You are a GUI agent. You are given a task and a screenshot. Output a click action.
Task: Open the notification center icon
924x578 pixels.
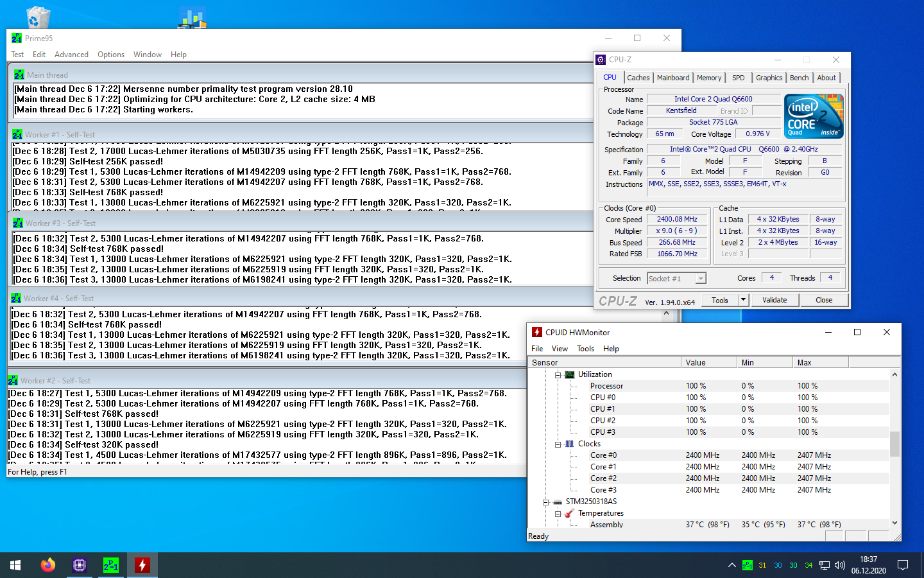point(903,565)
